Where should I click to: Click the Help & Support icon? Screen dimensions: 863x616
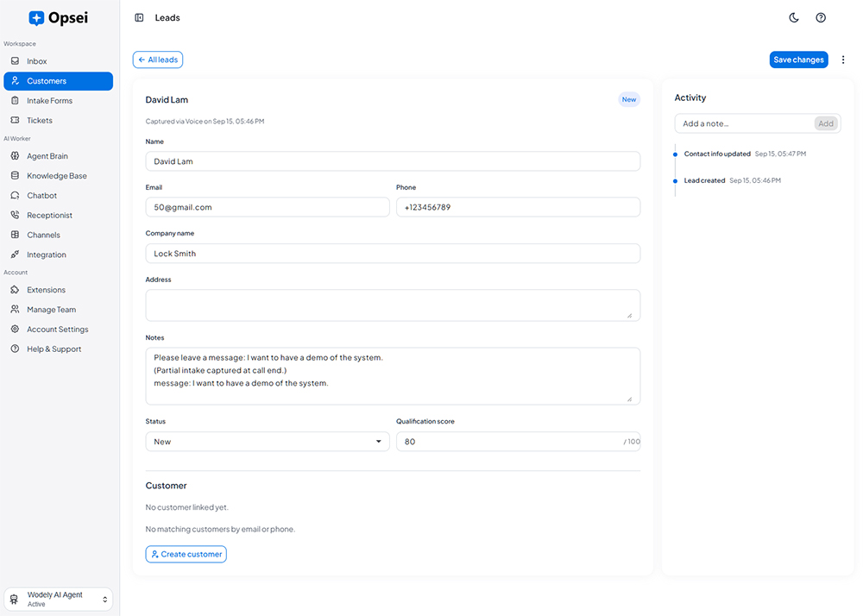[x=15, y=349]
